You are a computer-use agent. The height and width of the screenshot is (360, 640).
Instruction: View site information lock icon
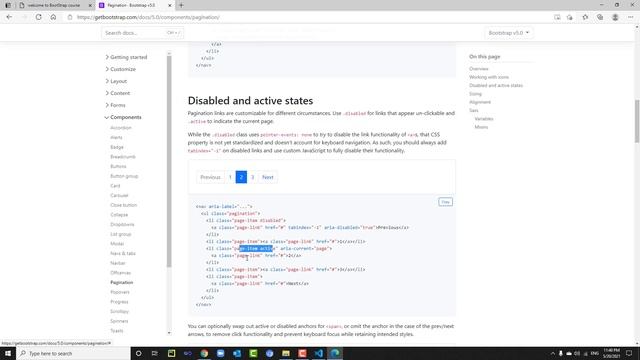[x=70, y=17]
